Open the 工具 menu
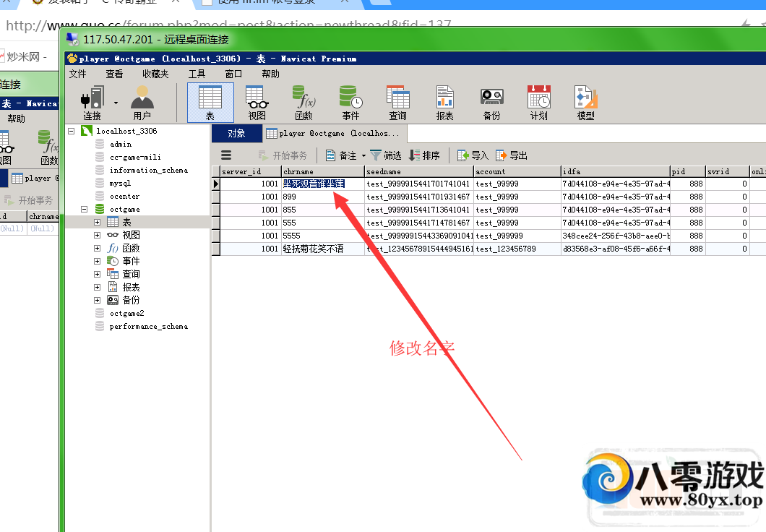This screenshot has width=766, height=532. (x=197, y=74)
